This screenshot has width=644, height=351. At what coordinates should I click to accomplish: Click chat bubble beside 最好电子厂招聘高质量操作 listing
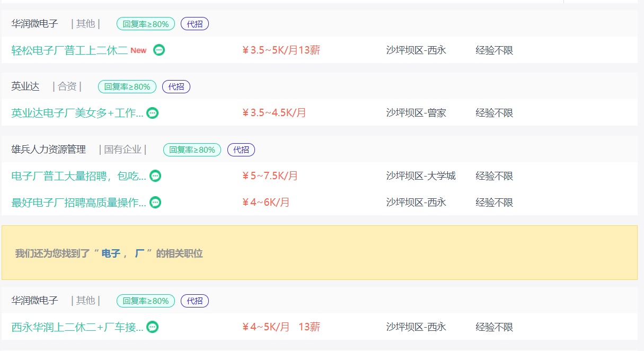(155, 202)
